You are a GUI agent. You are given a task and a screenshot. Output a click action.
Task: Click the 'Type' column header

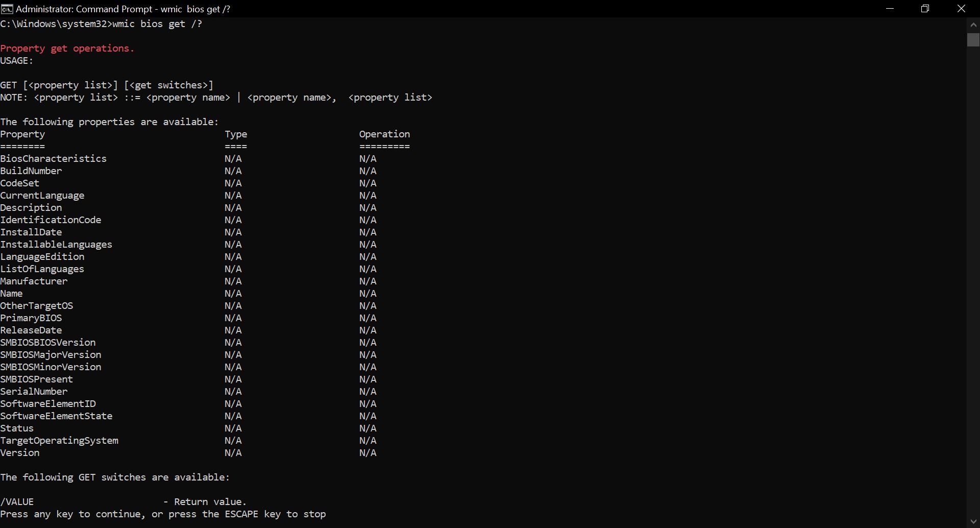[236, 134]
